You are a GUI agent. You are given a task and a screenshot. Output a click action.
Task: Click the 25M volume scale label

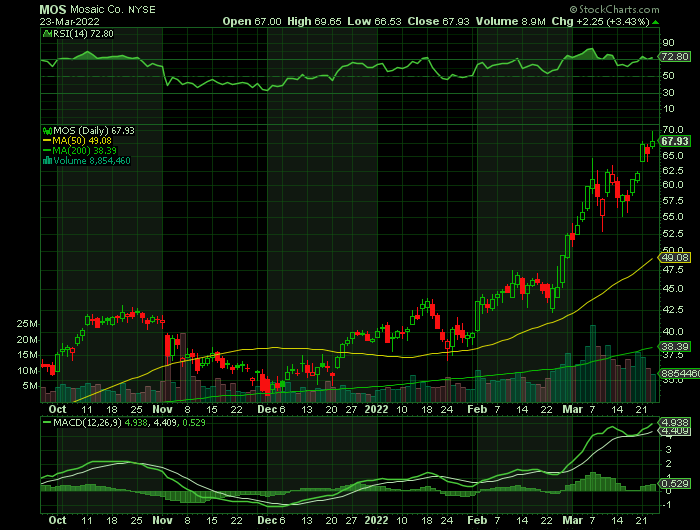coord(27,324)
